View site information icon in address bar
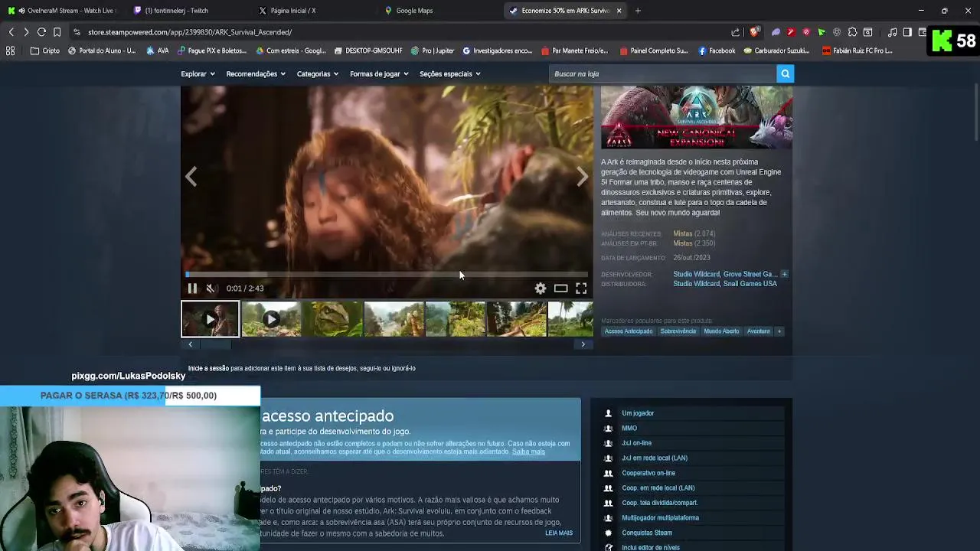 tap(77, 32)
